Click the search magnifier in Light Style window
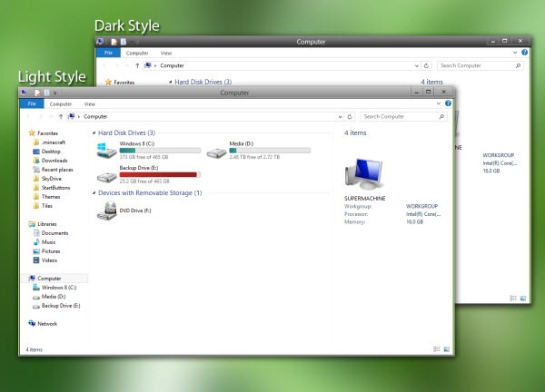 pyautogui.click(x=441, y=117)
